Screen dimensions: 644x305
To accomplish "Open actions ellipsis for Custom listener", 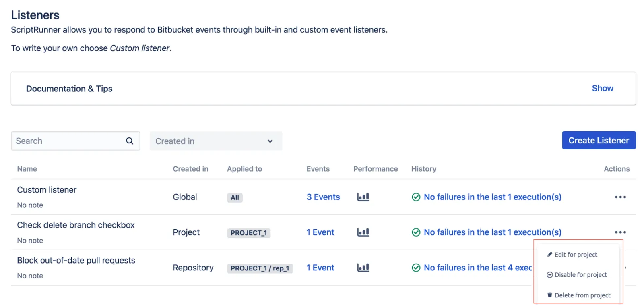I will pyautogui.click(x=620, y=197).
